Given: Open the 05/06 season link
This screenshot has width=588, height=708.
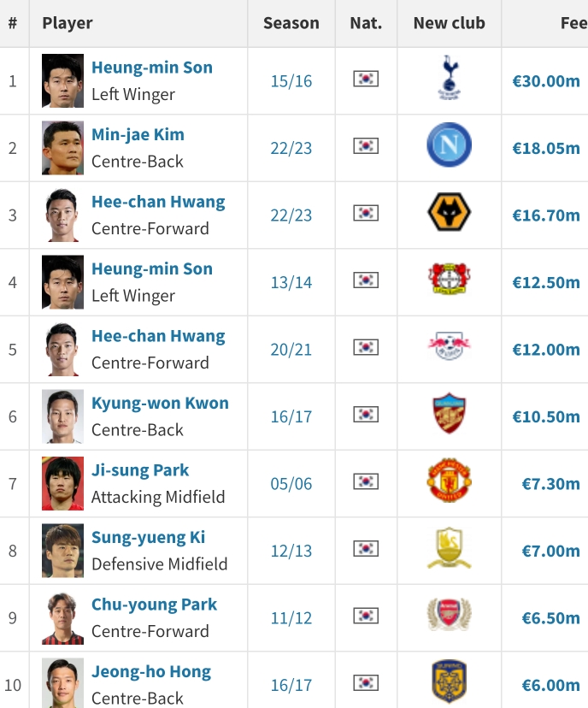Looking at the screenshot, I should (291, 484).
